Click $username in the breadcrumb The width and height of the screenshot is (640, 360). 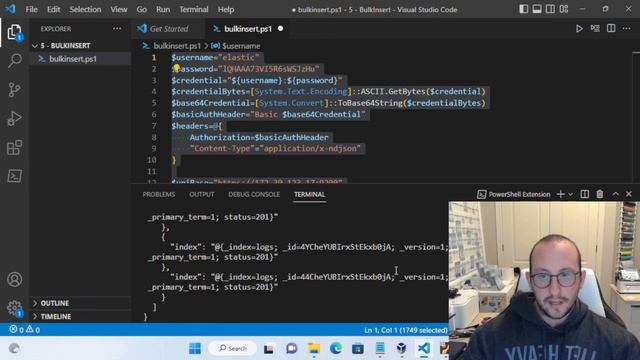click(241, 46)
